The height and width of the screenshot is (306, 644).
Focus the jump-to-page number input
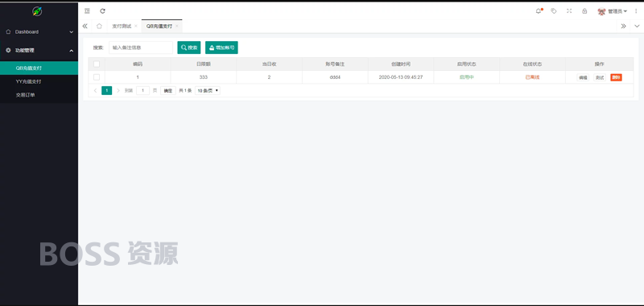[143, 90]
